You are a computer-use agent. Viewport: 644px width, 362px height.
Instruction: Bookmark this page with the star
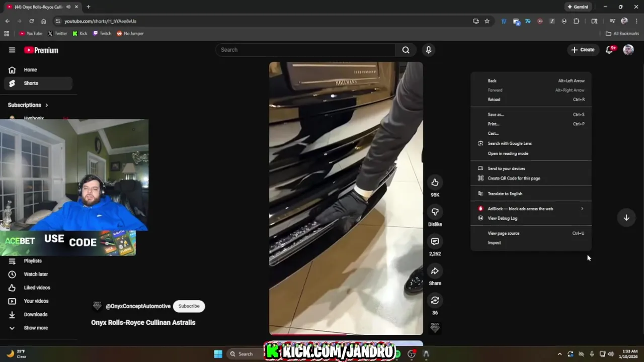coord(487,21)
